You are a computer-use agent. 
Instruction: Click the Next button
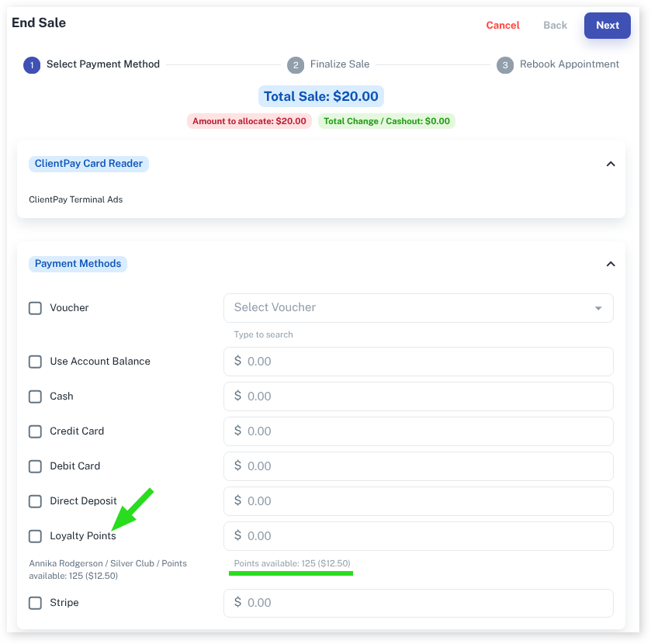tap(607, 26)
